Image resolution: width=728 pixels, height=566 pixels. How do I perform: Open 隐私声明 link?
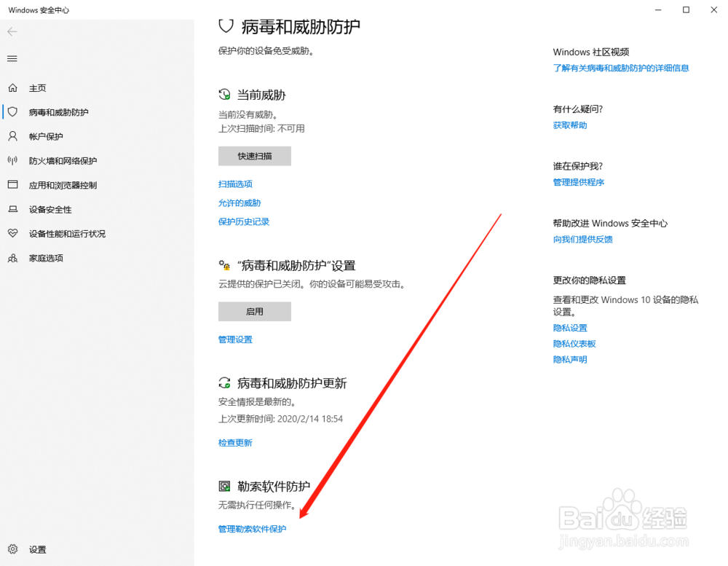coord(570,360)
